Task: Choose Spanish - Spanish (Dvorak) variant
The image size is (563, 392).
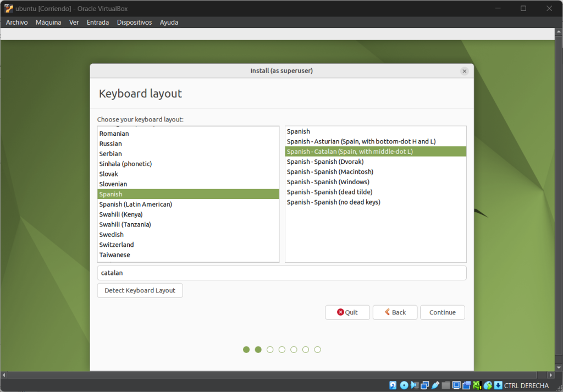Action: [x=325, y=162]
